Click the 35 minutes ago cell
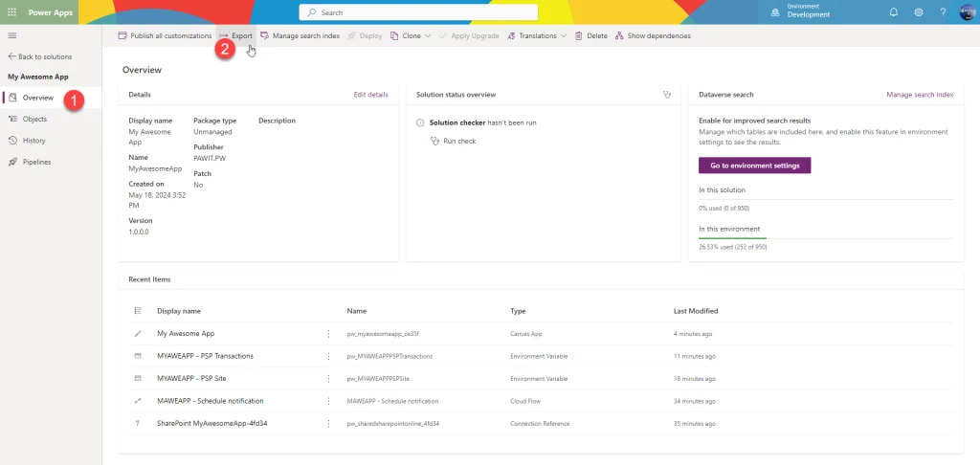This screenshot has width=980, height=465. tap(695, 424)
